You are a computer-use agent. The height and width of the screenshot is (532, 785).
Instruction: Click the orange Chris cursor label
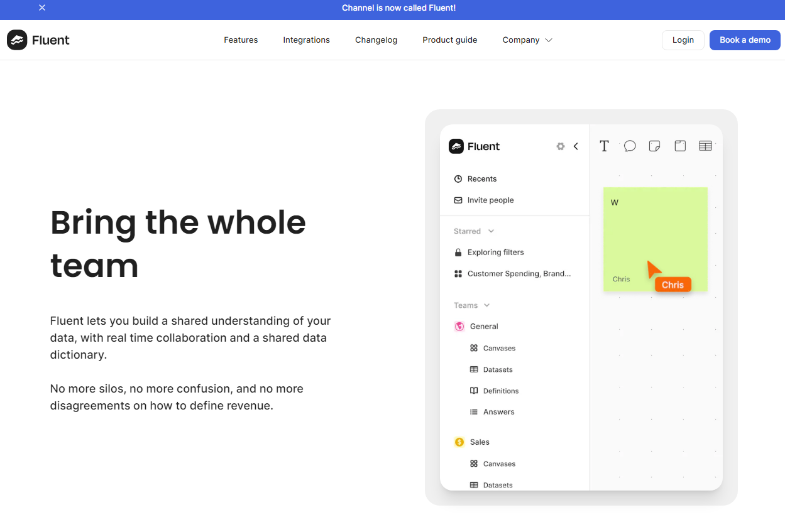(x=672, y=285)
